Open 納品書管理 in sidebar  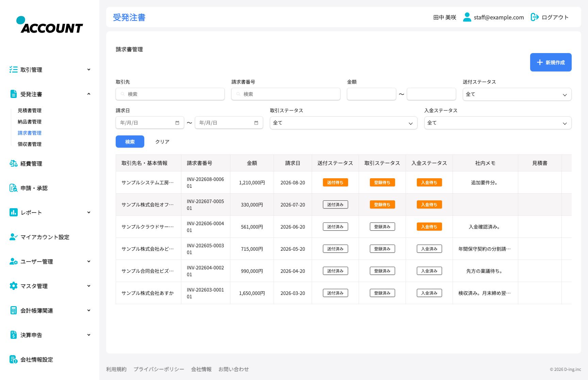[30, 122]
